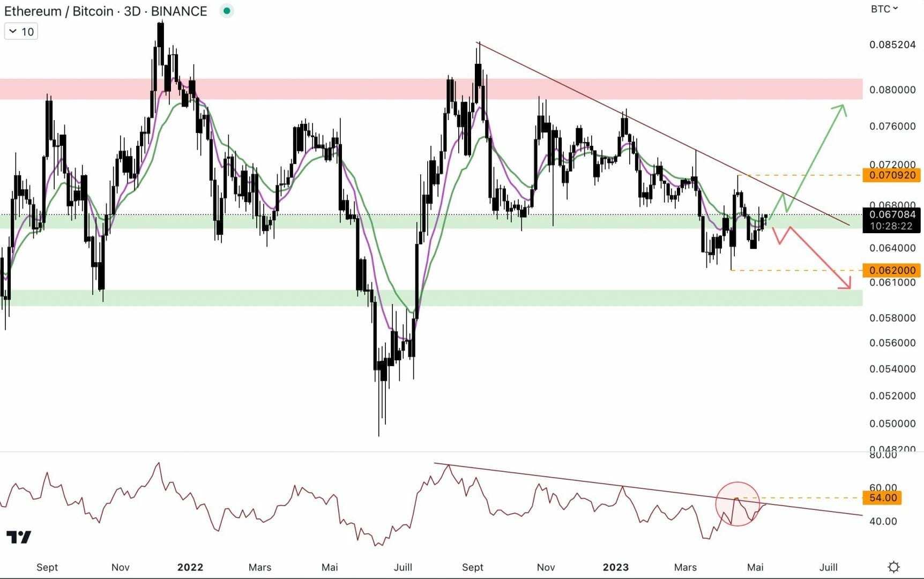Open the BTC currency dropdown
This screenshot has width=924, height=579.
[x=884, y=9]
